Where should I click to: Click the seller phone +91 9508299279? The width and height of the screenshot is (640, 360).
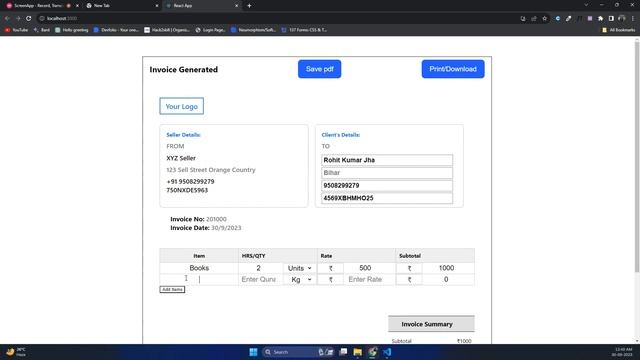(190, 181)
